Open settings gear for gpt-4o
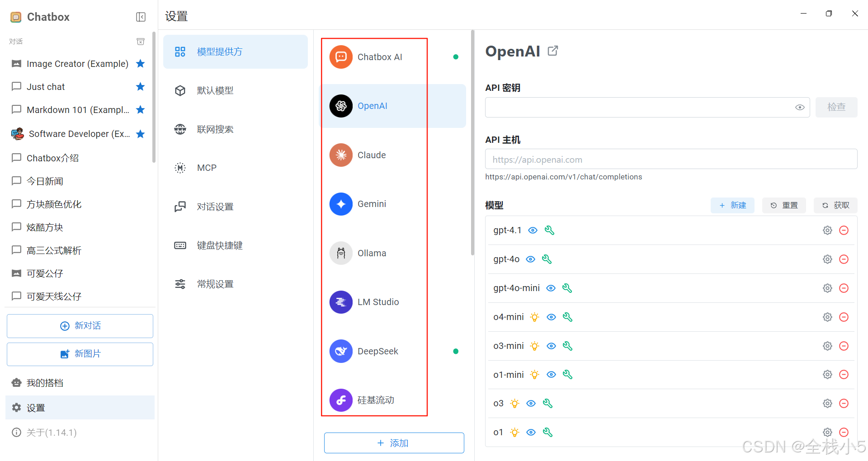Image resolution: width=868 pixels, height=461 pixels. pos(827,259)
